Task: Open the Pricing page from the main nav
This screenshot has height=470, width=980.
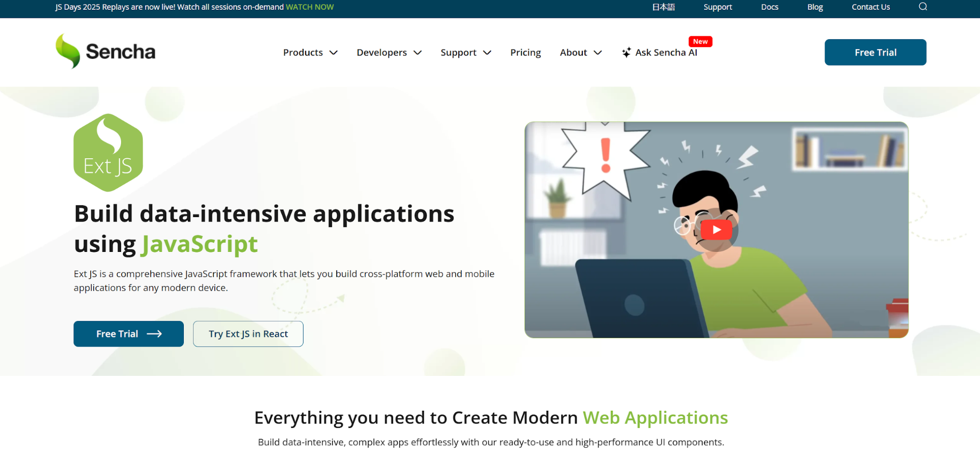Action: (x=526, y=52)
